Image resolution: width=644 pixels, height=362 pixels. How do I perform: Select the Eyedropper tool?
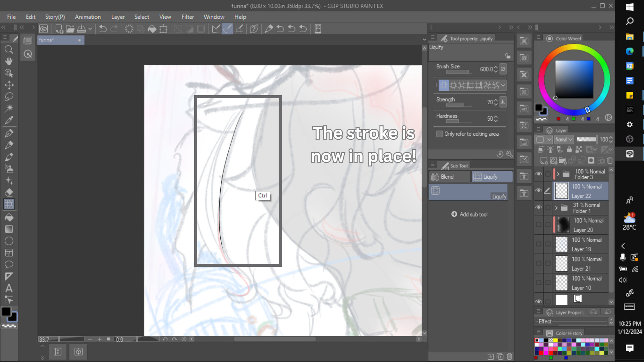click(9, 120)
